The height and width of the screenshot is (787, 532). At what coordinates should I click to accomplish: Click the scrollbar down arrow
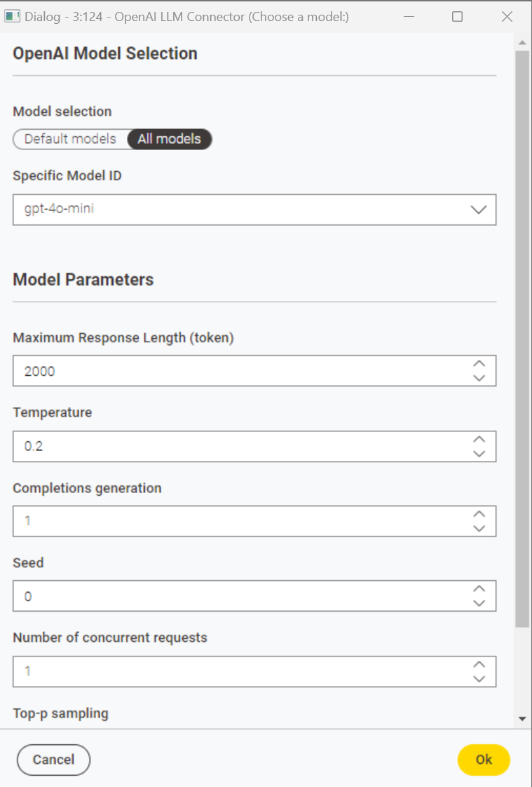(522, 719)
